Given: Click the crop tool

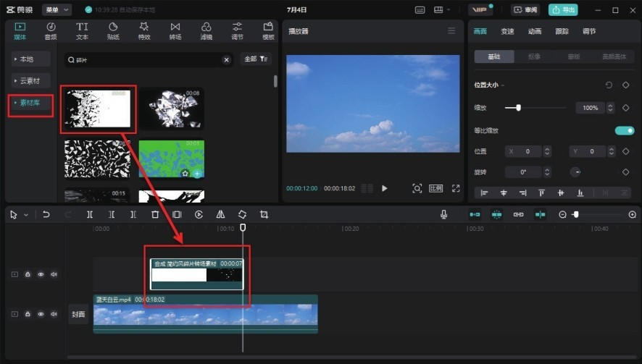Looking at the screenshot, I should tap(264, 214).
